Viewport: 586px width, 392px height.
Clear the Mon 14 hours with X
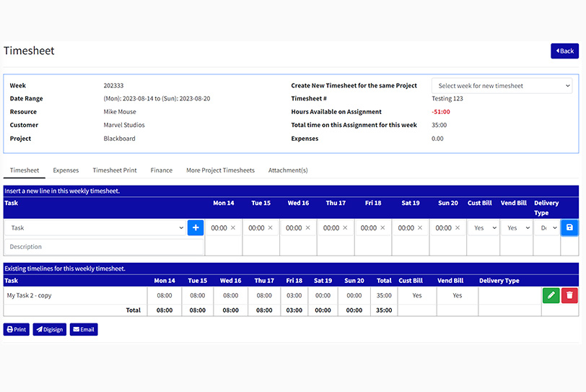(233, 228)
